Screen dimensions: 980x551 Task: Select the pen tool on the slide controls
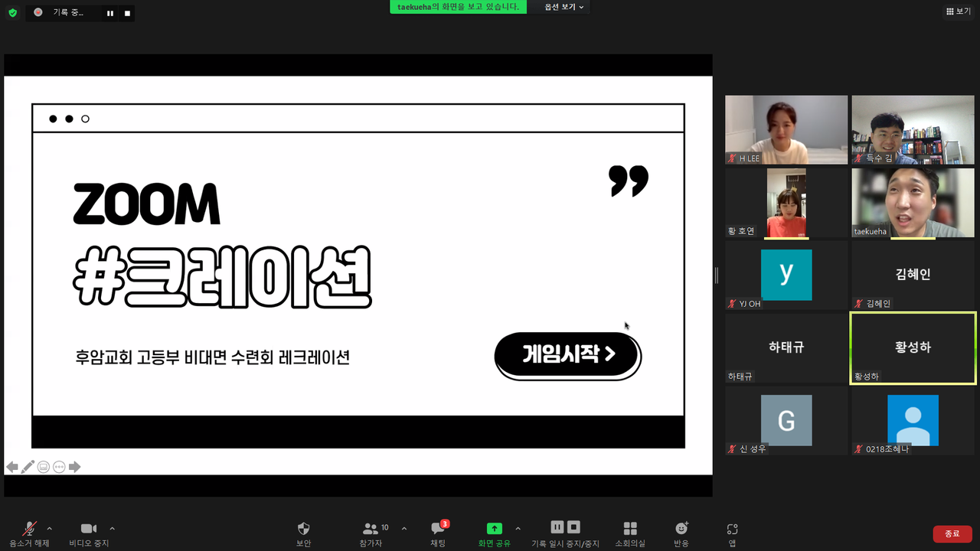coord(28,467)
